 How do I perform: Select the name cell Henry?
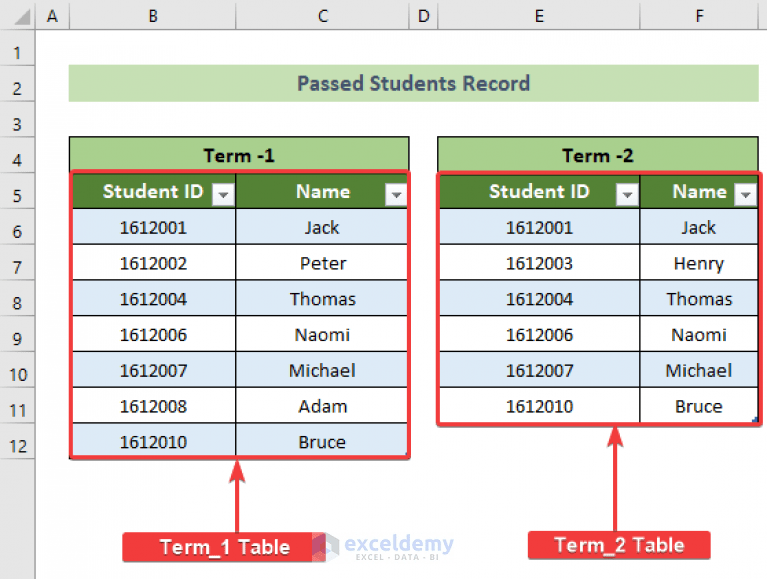pyautogui.click(x=699, y=263)
